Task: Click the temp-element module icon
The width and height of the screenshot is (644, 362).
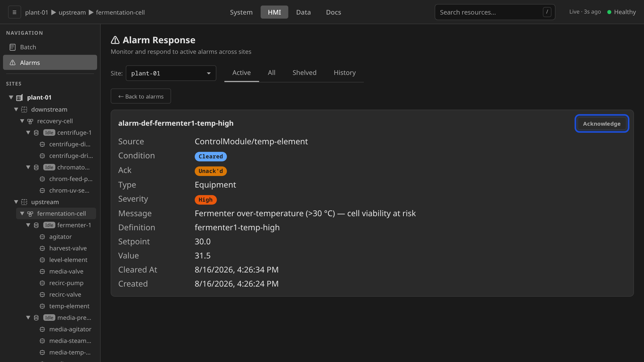Action: 42,306
